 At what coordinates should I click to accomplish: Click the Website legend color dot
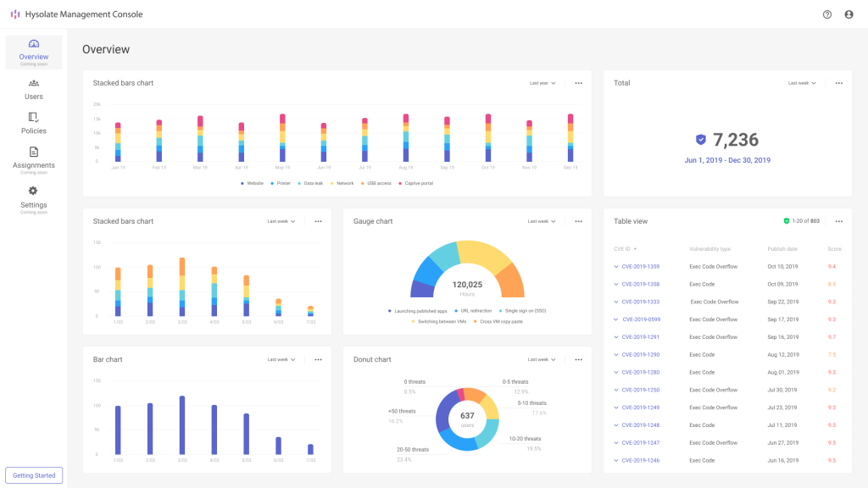[x=242, y=183]
